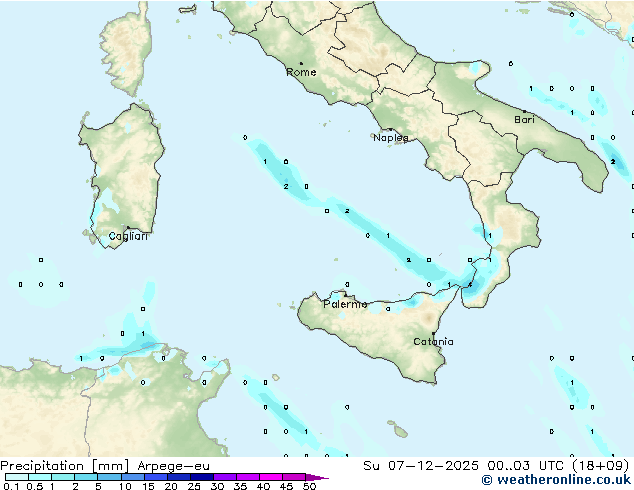Click the 'Precipitation [mm]' title text

tap(65, 466)
